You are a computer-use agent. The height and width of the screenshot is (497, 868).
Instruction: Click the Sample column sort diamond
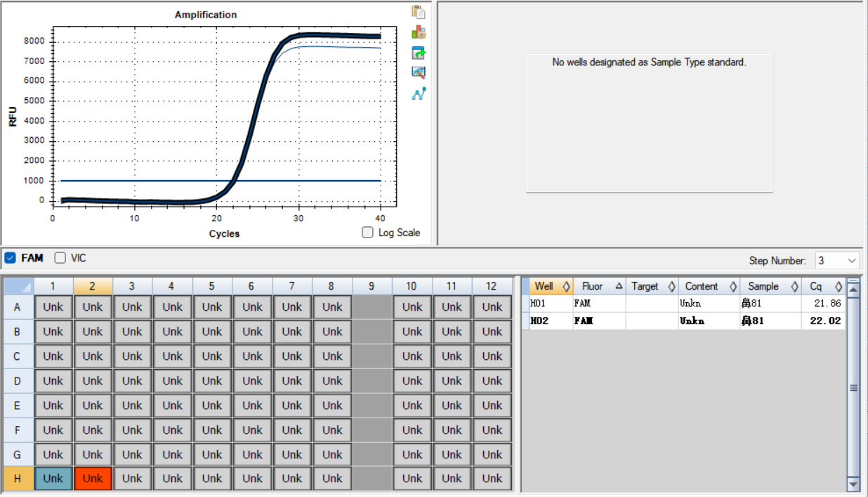point(794,286)
